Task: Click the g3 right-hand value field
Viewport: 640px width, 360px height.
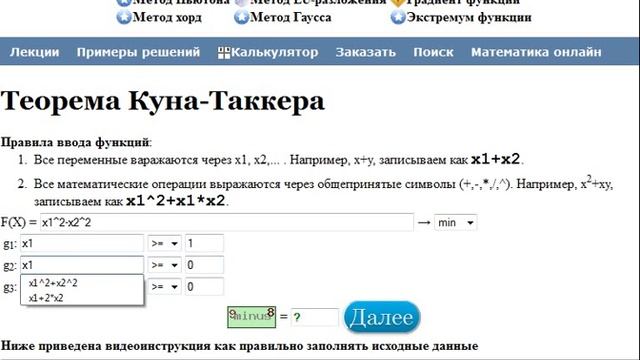Action: pyautogui.click(x=204, y=287)
